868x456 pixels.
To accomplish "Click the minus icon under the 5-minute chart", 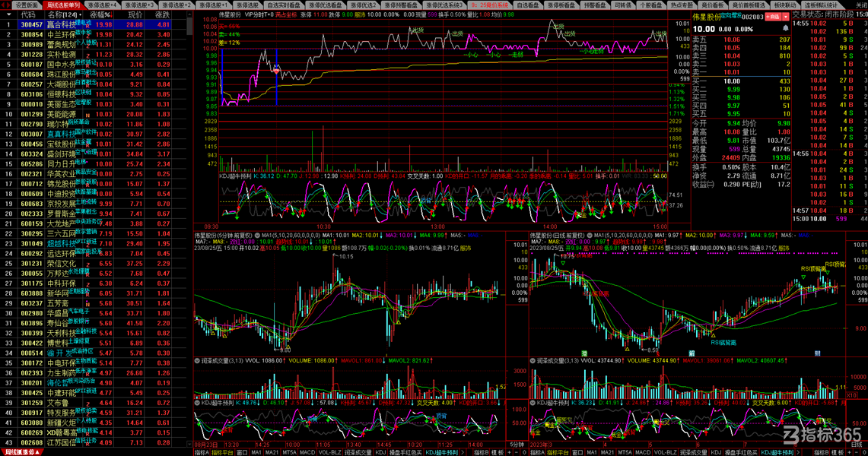I will [517, 452].
